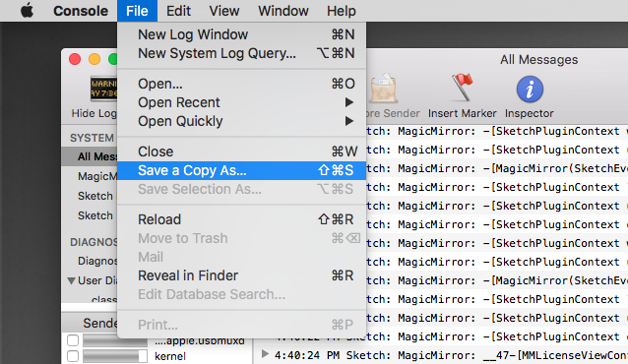The height and width of the screenshot is (364, 628).
Task: Select the Diagnostic sidebar item under DIAGNOSTIC
Action: click(x=90, y=261)
